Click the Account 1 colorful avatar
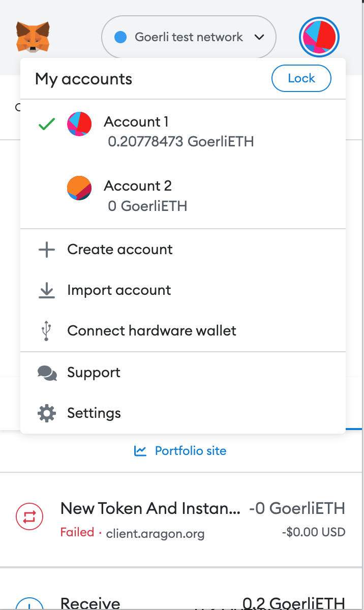364x610 pixels. pos(79,124)
